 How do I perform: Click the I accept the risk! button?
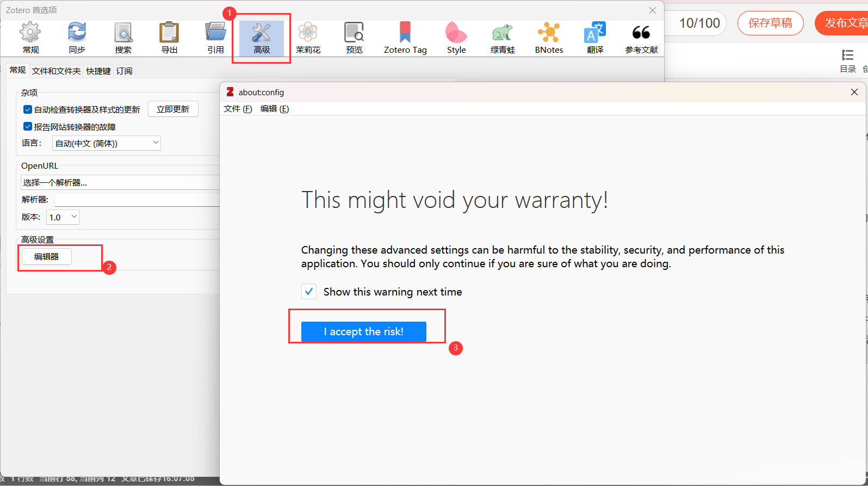point(364,331)
